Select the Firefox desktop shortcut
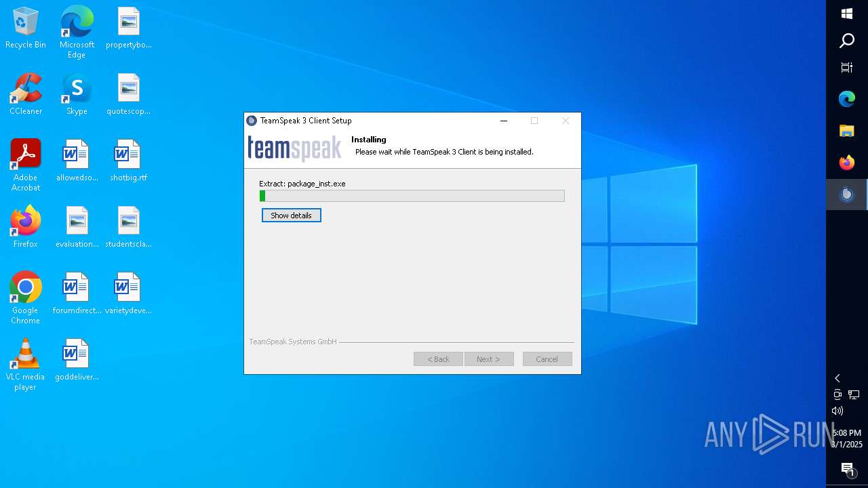The image size is (868, 488). click(26, 228)
